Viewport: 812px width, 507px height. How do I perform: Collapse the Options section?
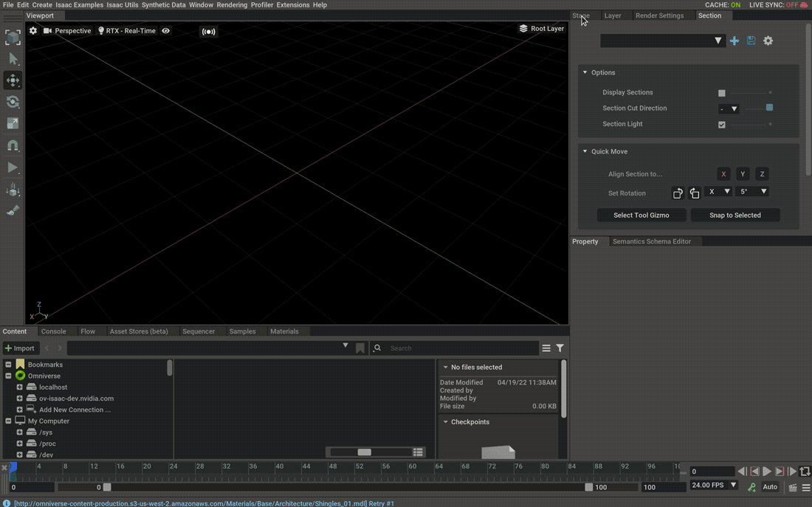pyautogui.click(x=585, y=72)
